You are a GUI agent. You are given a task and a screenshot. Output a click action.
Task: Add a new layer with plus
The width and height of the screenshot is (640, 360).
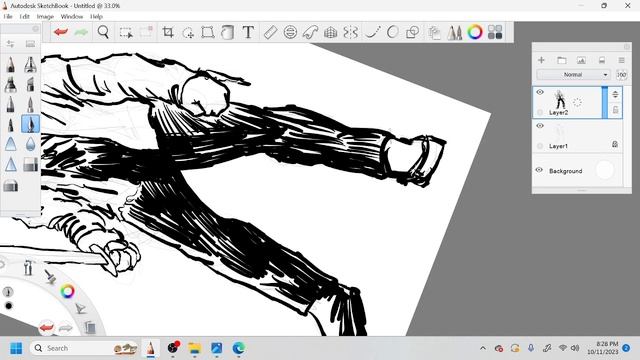(541, 60)
